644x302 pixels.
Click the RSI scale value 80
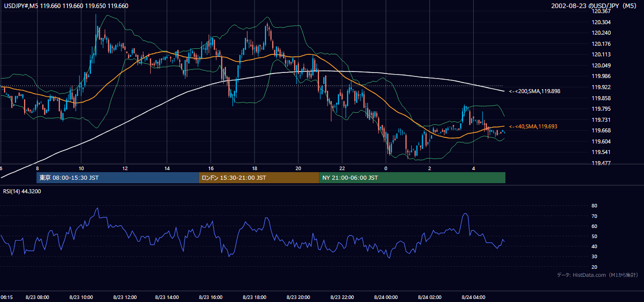594,206
